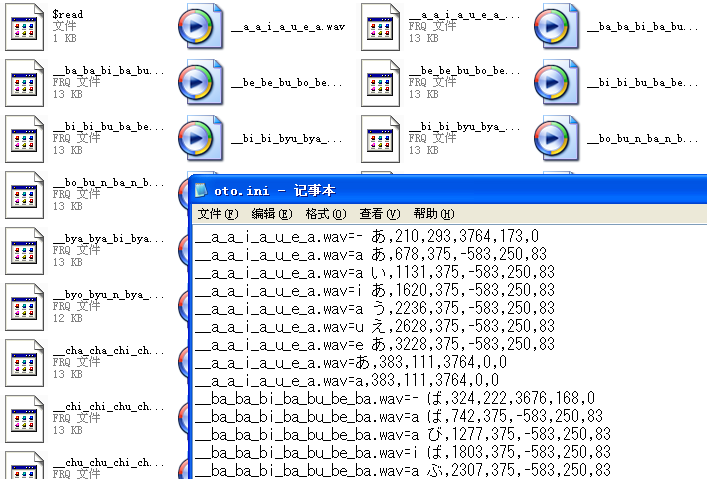Select the __bo_bu_n_ba_n_b wav media icon

click(556, 139)
